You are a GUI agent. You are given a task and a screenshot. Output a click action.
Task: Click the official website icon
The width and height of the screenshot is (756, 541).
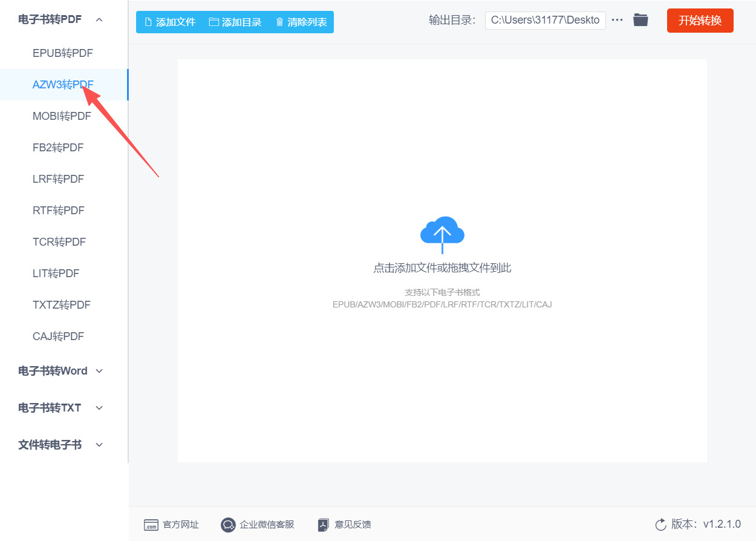click(151, 525)
